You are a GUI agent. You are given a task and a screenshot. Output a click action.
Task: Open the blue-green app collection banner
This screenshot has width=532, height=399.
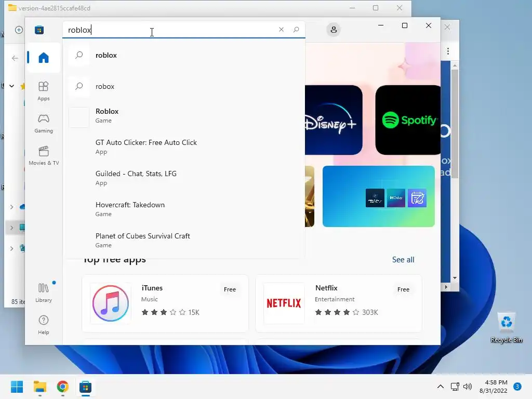pos(379,196)
